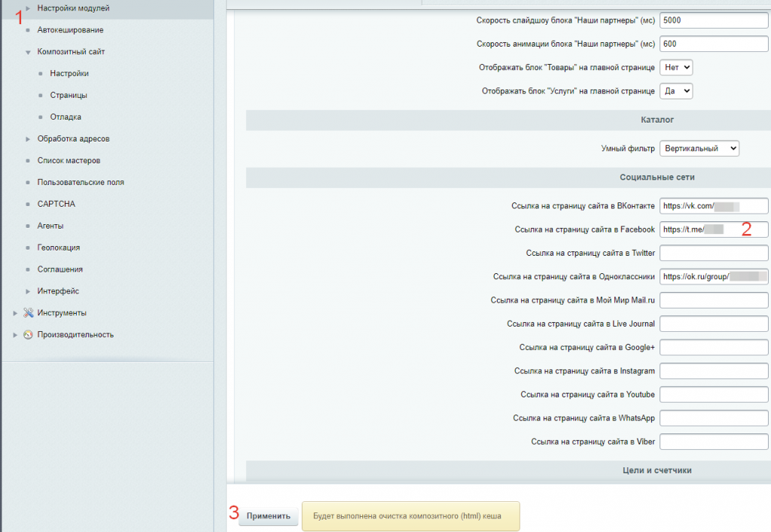Click the Viber link field
771x532 pixels.
point(714,442)
